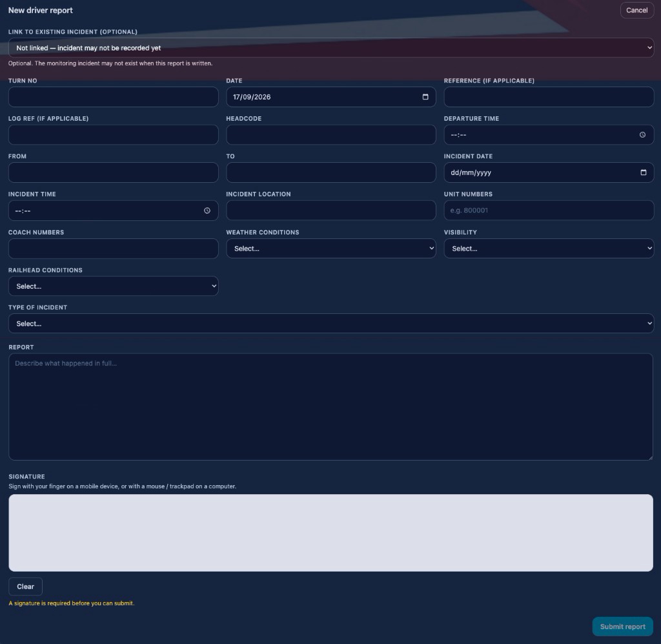Click the Incident Date dd/mm/yyyy placeholder
Image resolution: width=661 pixels, height=644 pixels.
click(471, 172)
